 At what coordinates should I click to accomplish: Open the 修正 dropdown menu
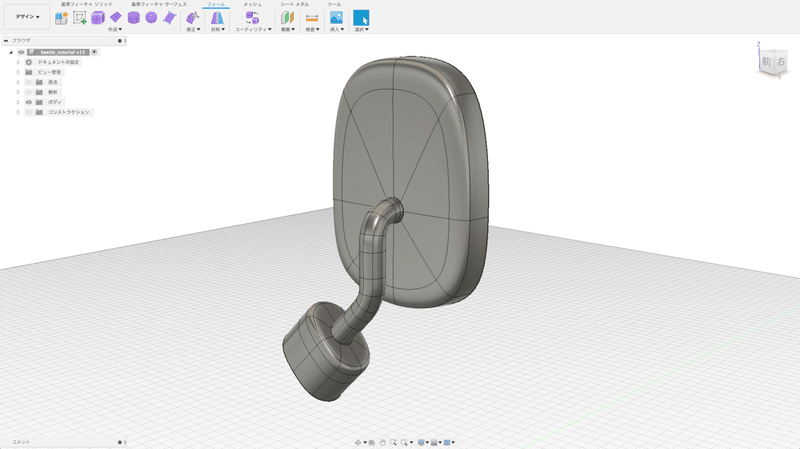[193, 30]
